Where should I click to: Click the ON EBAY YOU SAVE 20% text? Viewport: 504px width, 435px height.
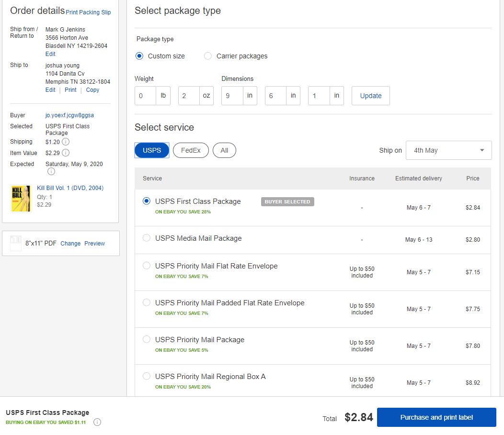(x=183, y=387)
